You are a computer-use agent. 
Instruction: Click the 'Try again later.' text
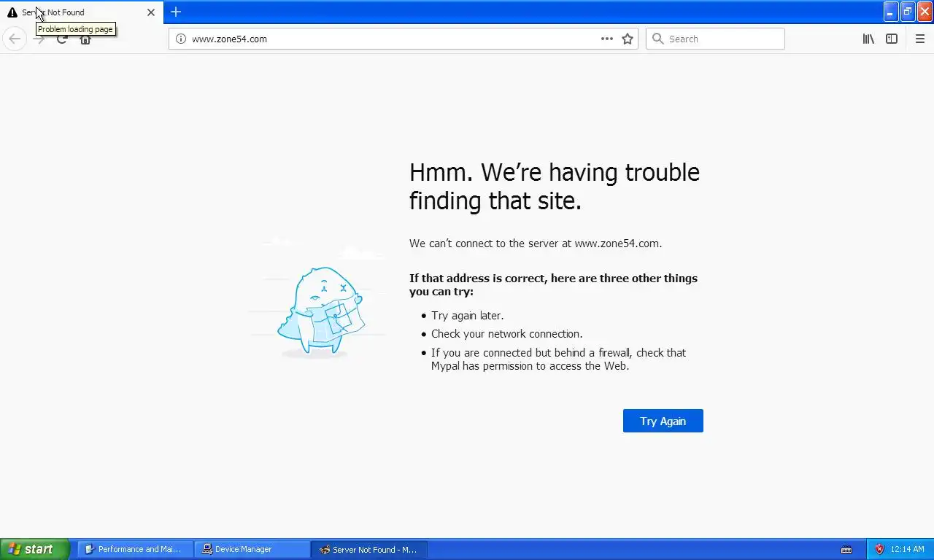[x=467, y=316]
